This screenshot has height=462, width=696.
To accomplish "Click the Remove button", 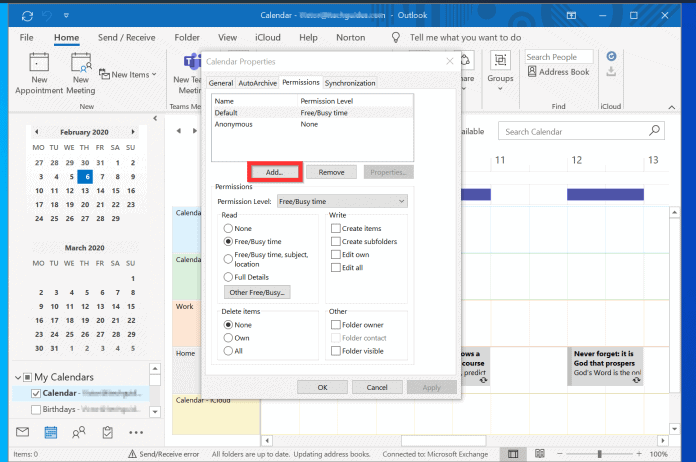I will (331, 172).
